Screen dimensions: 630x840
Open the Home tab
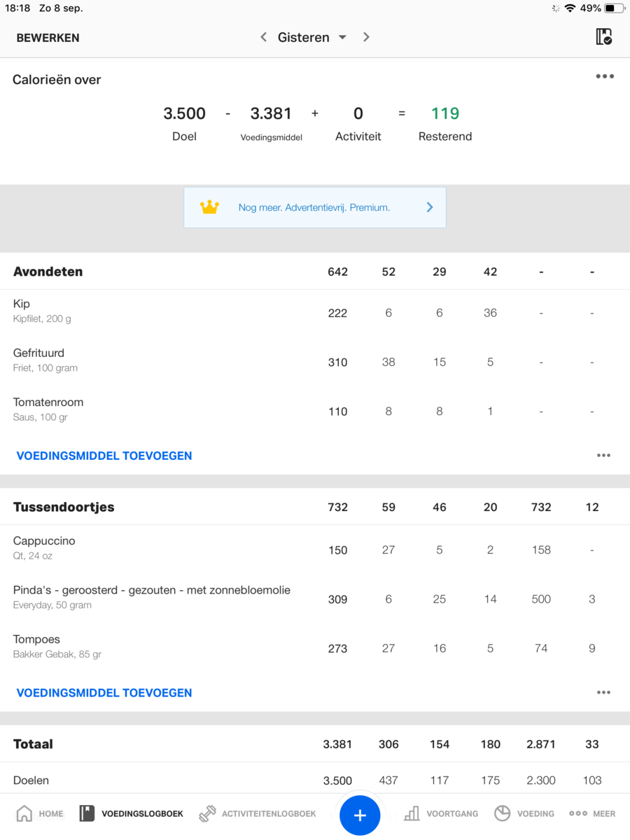pyautogui.click(x=24, y=813)
